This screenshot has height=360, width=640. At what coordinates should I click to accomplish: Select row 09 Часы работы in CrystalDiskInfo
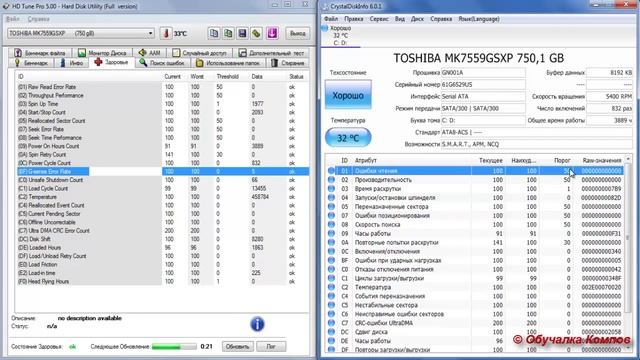pyautogui.click(x=475, y=233)
